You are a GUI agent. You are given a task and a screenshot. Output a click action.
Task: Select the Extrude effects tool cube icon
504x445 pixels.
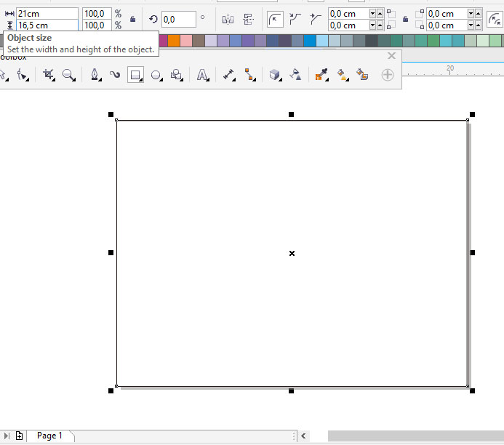pos(275,75)
